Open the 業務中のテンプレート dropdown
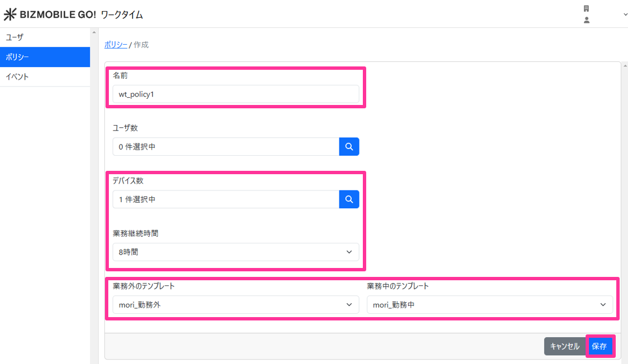Viewport: 628px width, 364px height. tap(490, 305)
